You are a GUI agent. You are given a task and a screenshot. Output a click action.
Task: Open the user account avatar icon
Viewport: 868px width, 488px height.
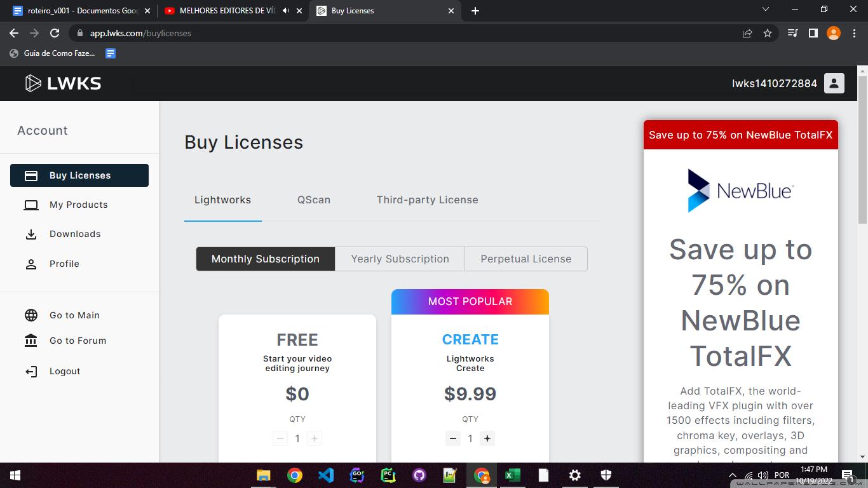(x=834, y=83)
